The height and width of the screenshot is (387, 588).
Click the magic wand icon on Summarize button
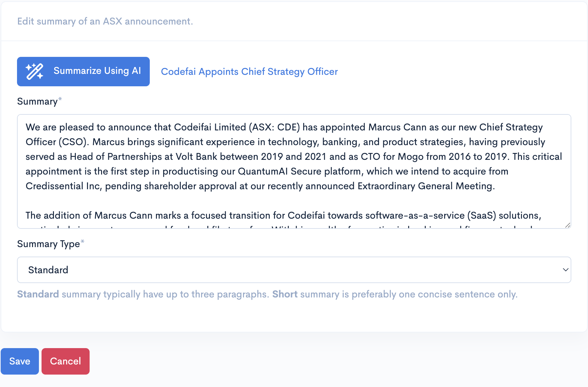[x=35, y=71]
